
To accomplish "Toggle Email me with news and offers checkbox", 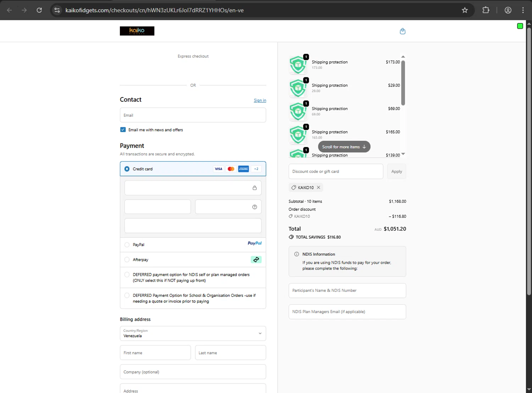I will coord(123,130).
